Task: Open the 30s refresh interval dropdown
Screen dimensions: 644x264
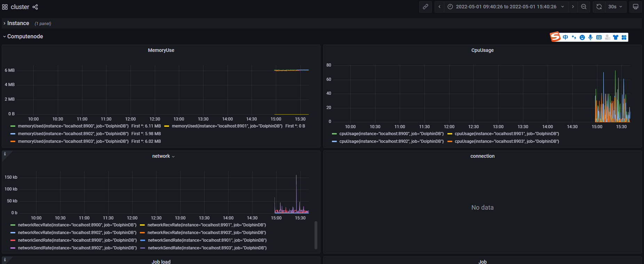Action: click(x=615, y=7)
